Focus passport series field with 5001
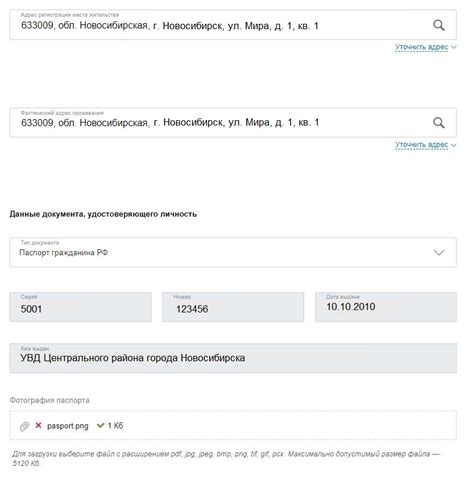 point(81,307)
